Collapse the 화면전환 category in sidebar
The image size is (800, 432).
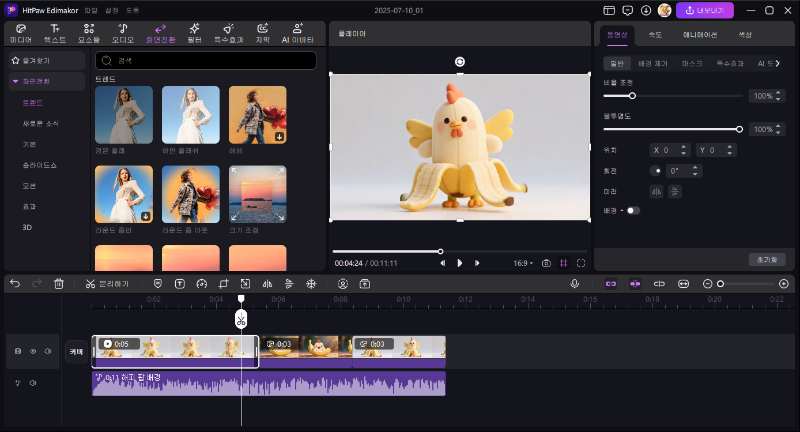[15, 81]
